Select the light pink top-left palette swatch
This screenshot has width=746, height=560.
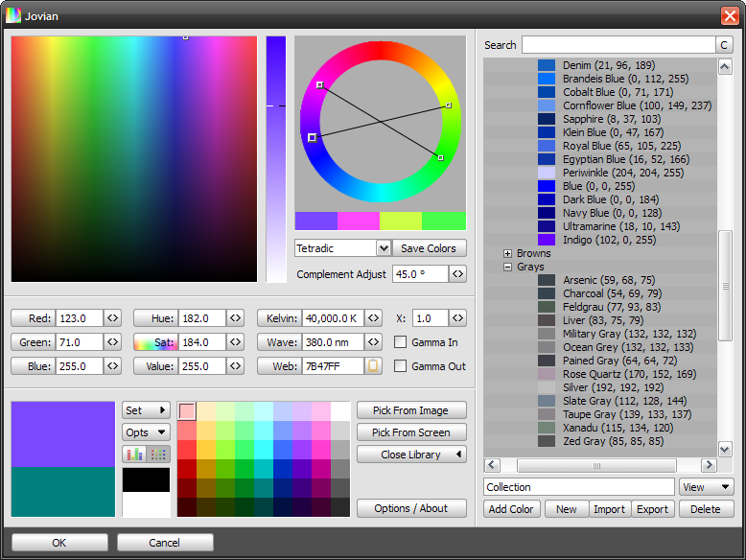[x=187, y=411]
